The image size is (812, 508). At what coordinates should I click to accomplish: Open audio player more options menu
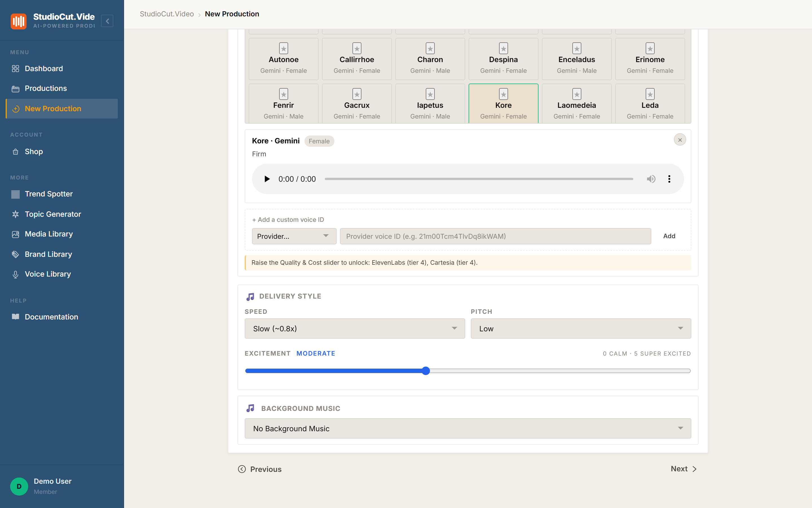coord(669,179)
